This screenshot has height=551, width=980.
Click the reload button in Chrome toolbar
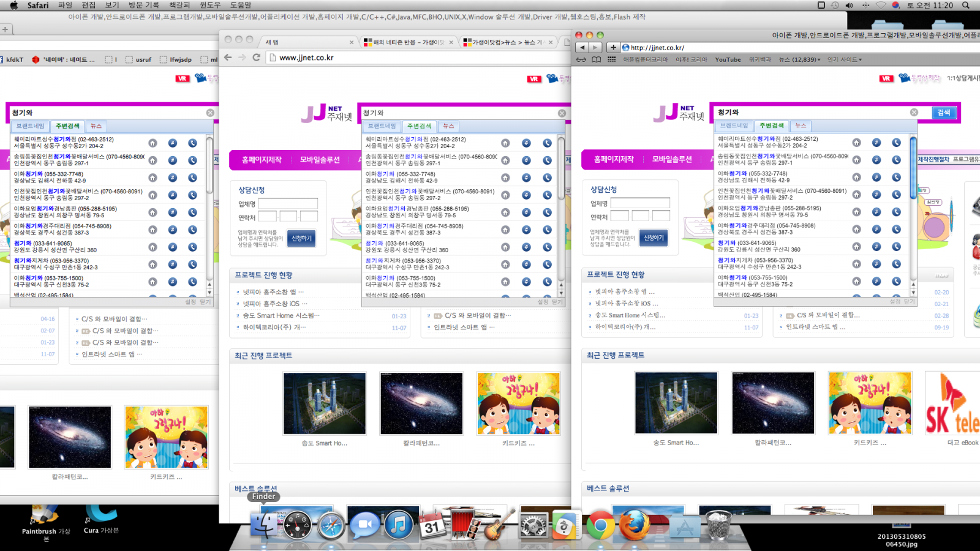257,58
